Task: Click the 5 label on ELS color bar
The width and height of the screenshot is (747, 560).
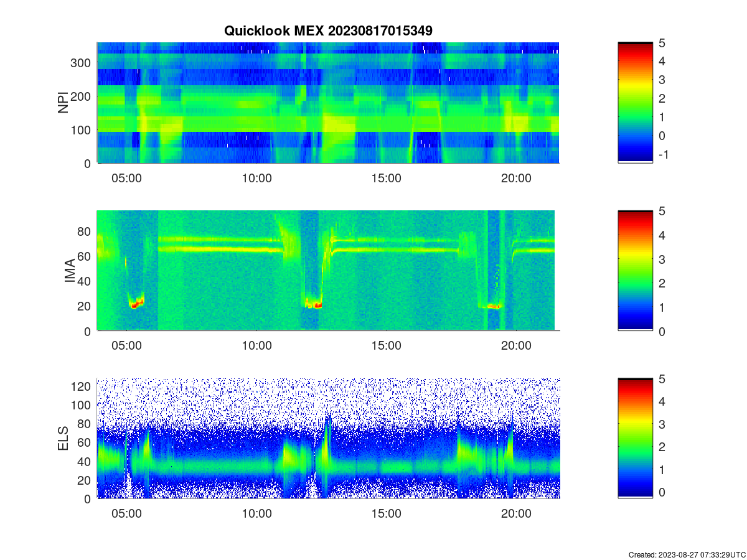Action: click(x=662, y=379)
